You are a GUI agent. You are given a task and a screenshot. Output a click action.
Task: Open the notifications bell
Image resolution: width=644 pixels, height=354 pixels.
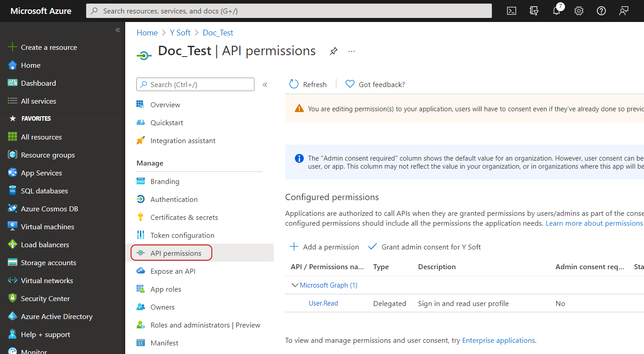[556, 11]
